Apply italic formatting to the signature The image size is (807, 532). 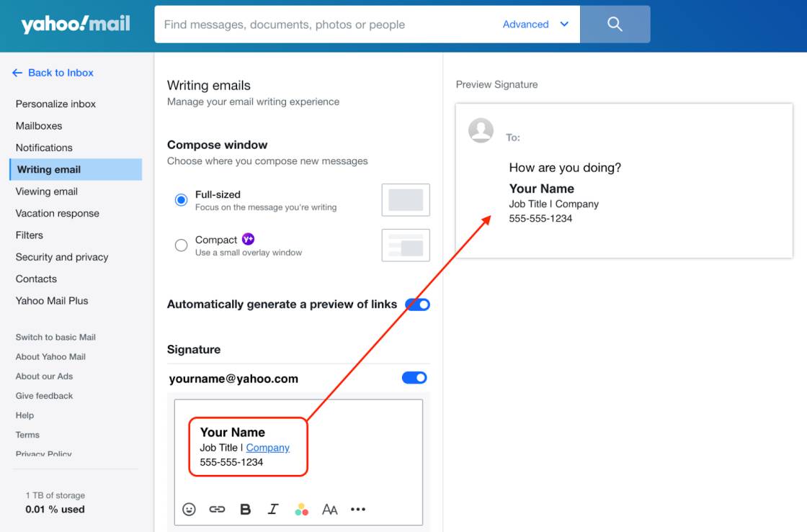tap(273, 509)
